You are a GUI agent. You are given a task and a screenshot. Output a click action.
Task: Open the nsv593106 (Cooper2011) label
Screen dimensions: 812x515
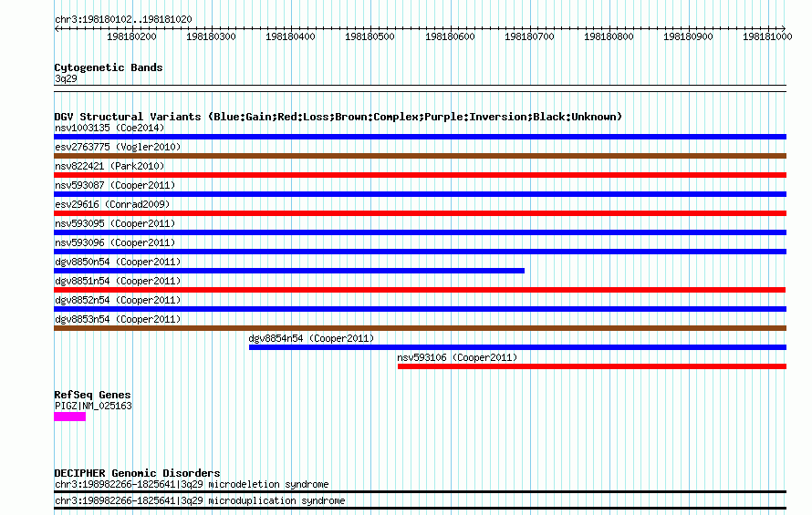point(457,357)
